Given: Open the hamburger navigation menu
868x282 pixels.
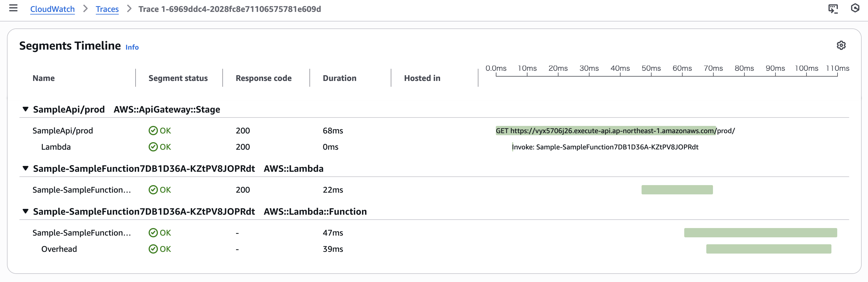Looking at the screenshot, I should pos(13,8).
